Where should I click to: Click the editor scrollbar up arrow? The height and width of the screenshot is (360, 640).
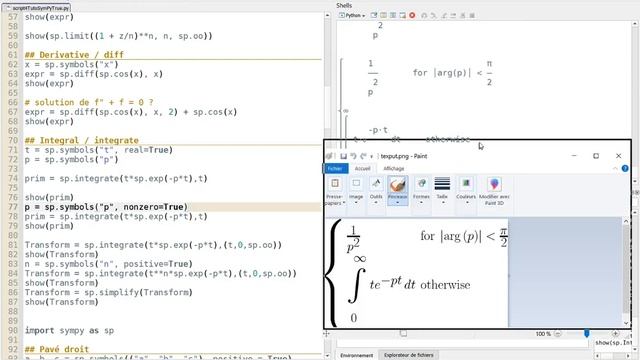[327, 16]
